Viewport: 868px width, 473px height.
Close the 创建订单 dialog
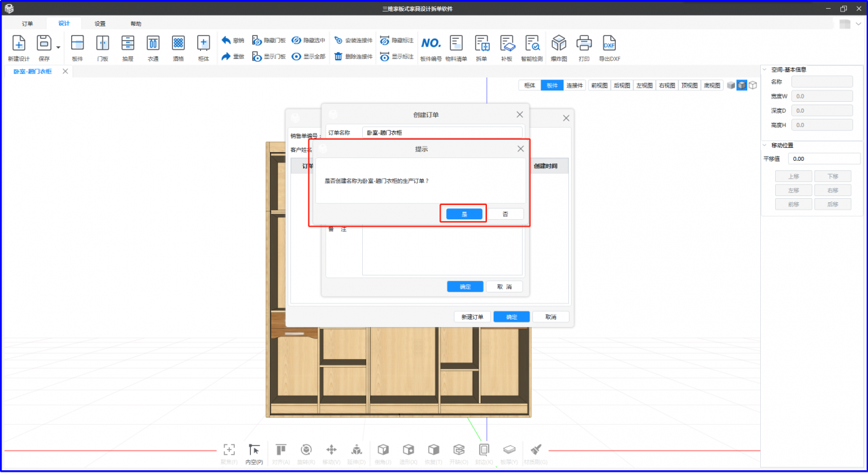click(520, 115)
